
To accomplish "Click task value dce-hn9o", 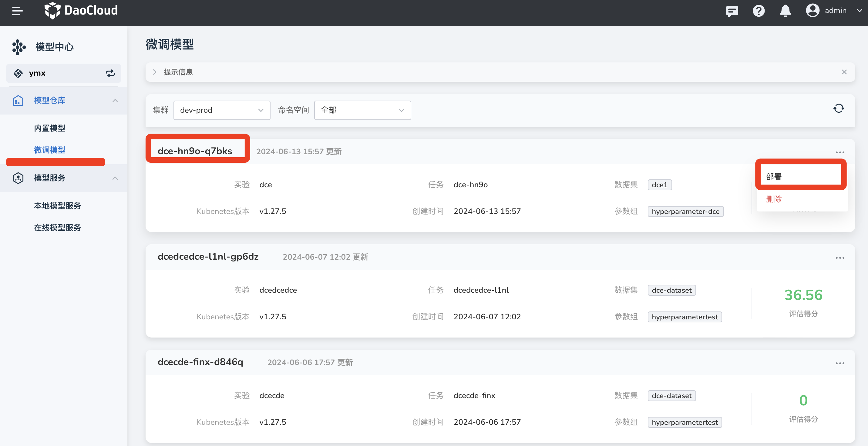I will pos(470,185).
